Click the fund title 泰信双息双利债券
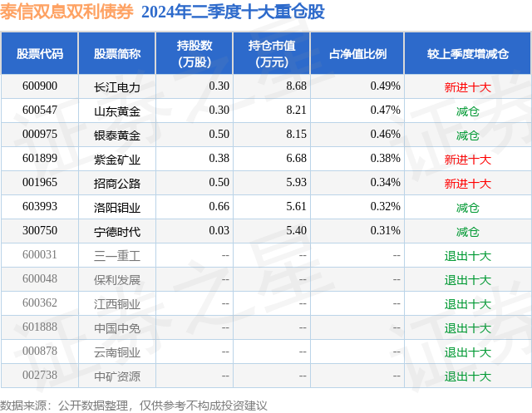Viewport: 532px width, 413px height. point(66,12)
